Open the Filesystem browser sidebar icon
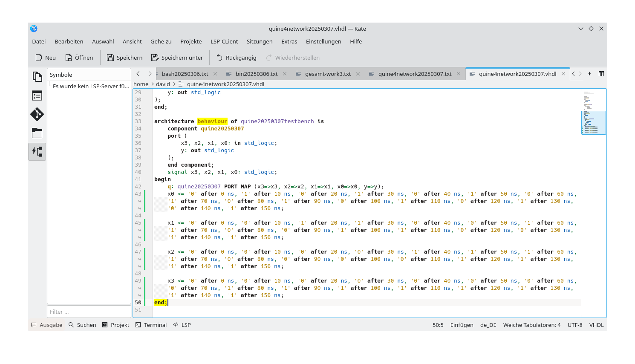This screenshot has height=364, width=635. click(38, 133)
